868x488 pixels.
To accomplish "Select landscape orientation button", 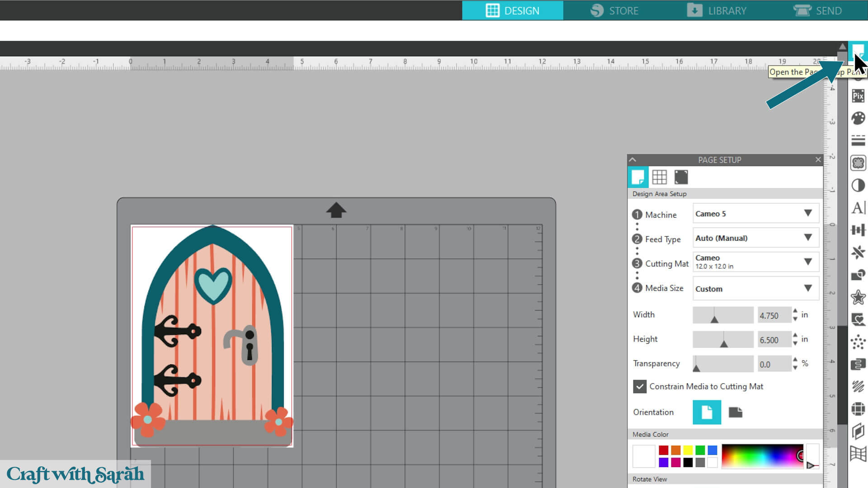I will (x=736, y=412).
